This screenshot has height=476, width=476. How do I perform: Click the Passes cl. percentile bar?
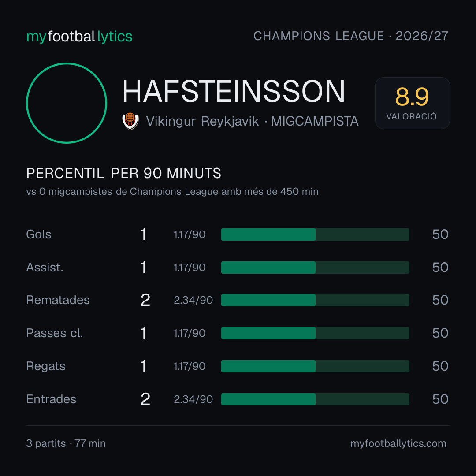(315, 333)
